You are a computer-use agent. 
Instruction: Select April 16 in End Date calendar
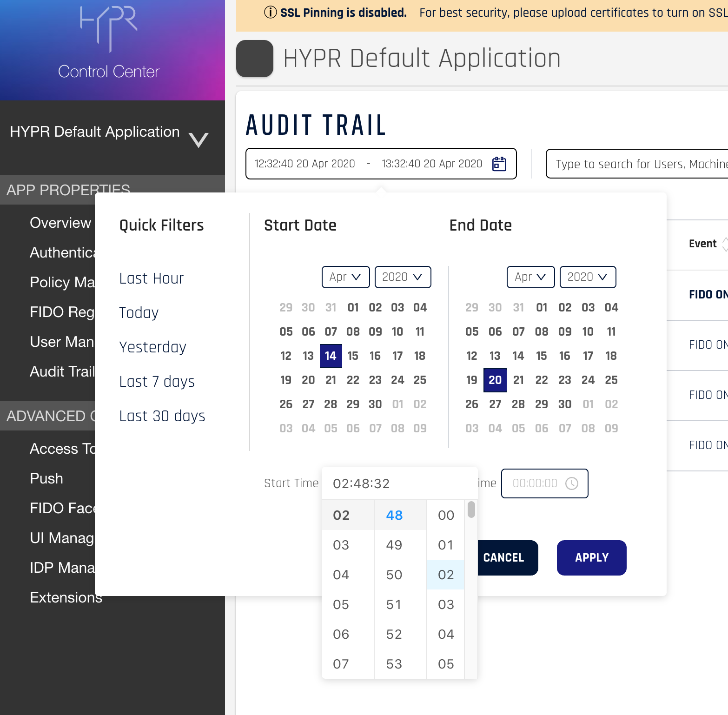tap(565, 356)
